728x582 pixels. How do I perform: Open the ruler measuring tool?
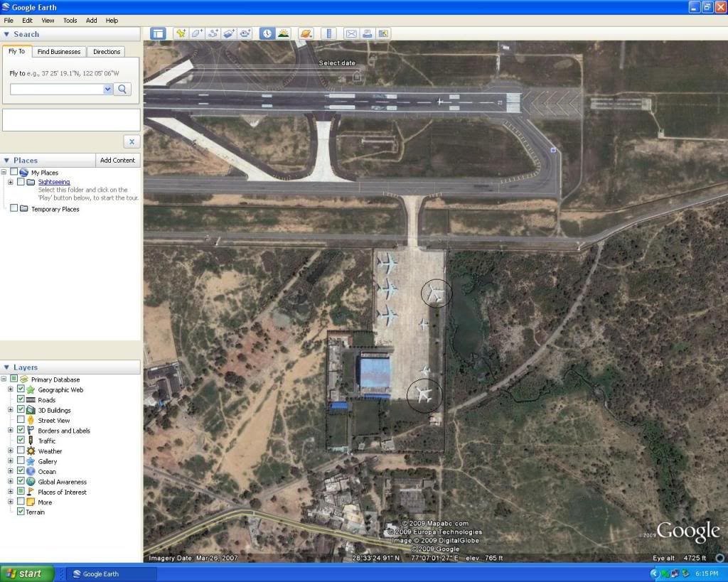click(328, 33)
